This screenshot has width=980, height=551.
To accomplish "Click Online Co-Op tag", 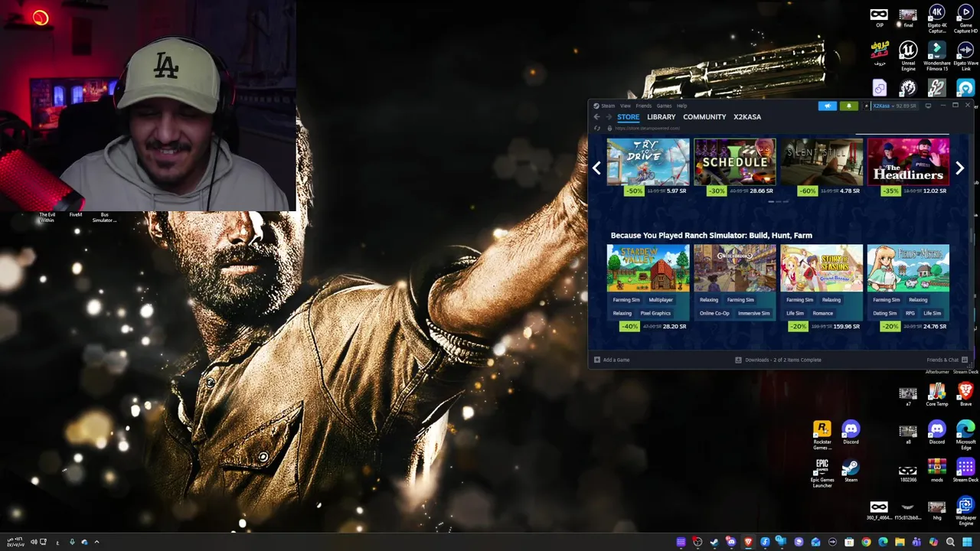I will click(714, 313).
